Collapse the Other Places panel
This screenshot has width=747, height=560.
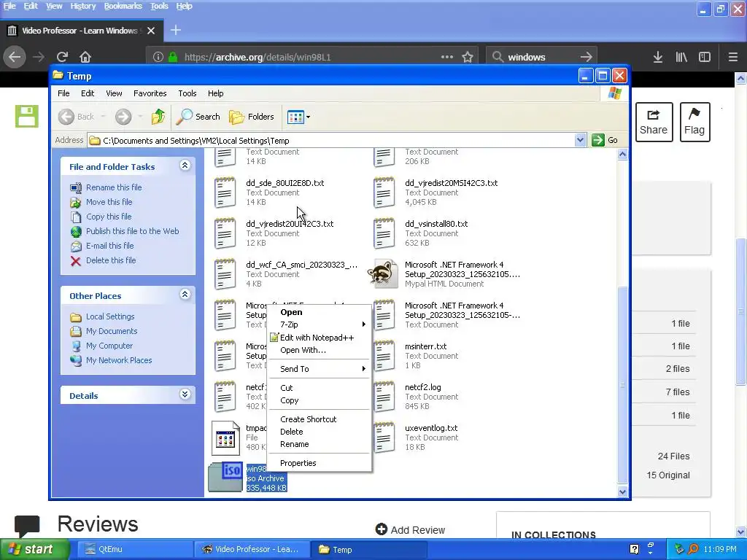[185, 295]
